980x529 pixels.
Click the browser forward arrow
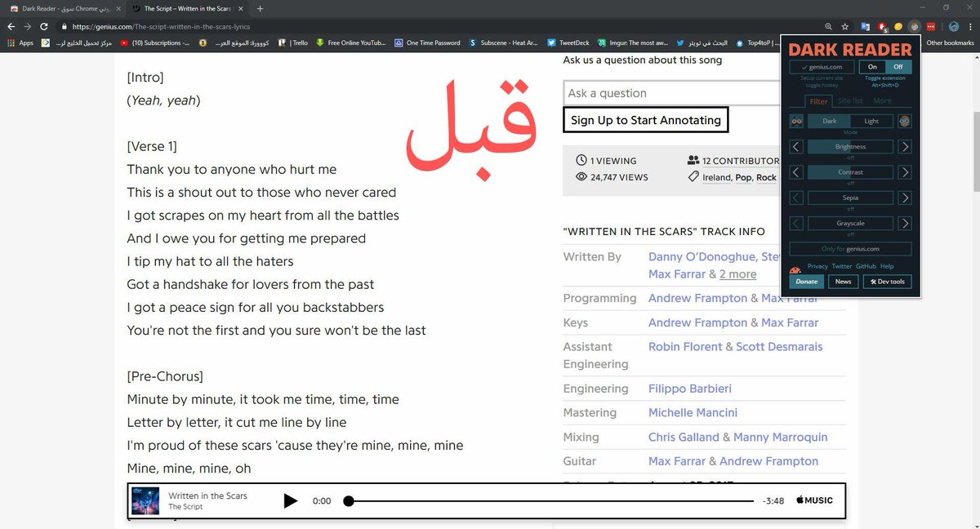(x=28, y=26)
